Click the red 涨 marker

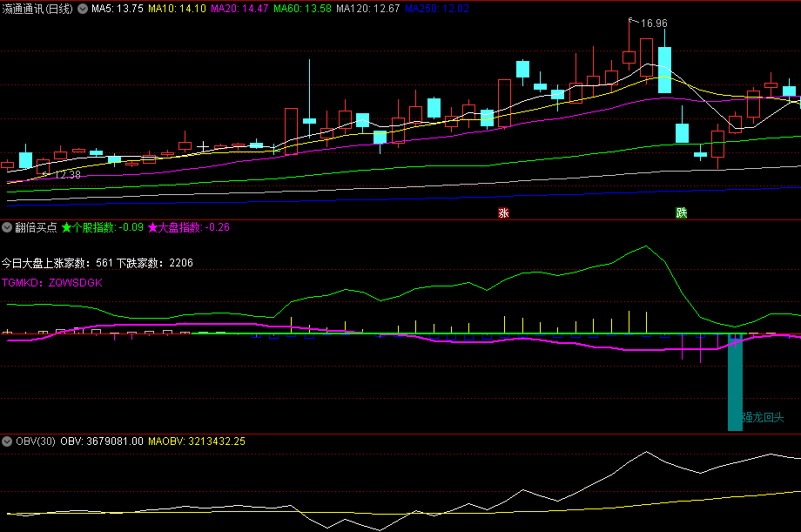pos(504,213)
